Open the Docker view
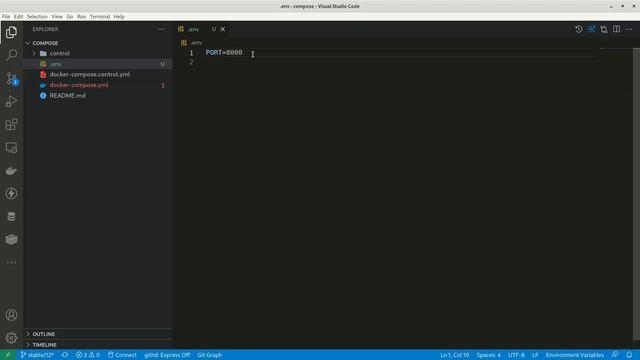Screen dimensions: 640x360 pos(11,171)
